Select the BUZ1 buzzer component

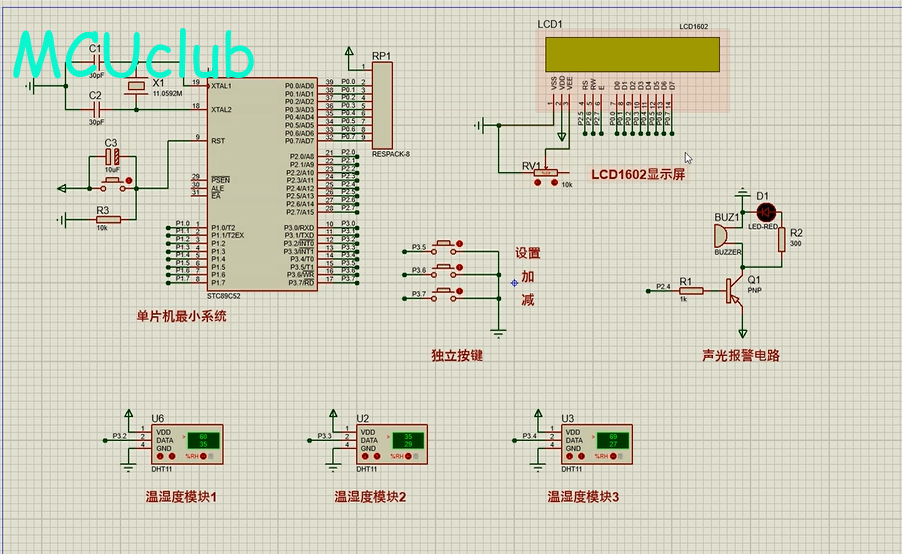click(x=718, y=236)
